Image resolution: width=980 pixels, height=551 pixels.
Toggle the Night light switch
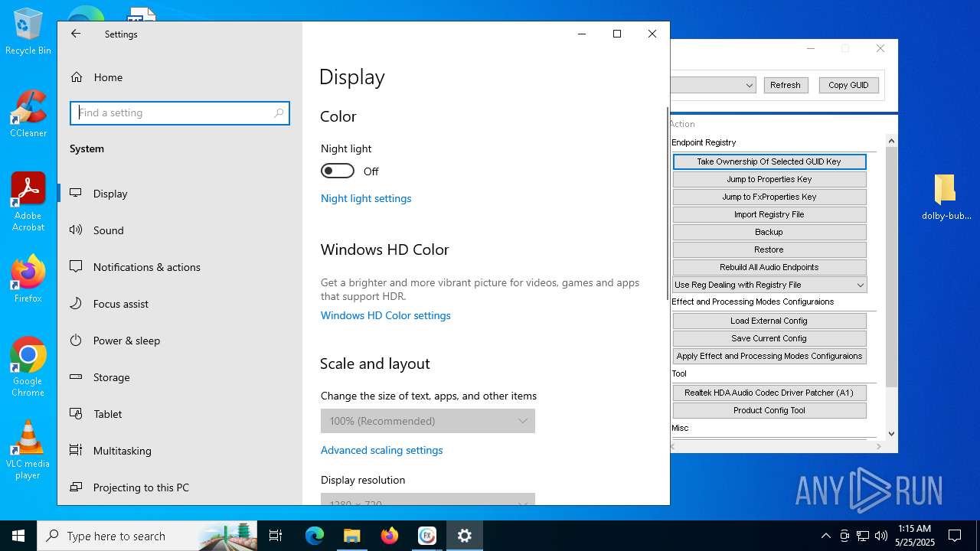point(338,171)
